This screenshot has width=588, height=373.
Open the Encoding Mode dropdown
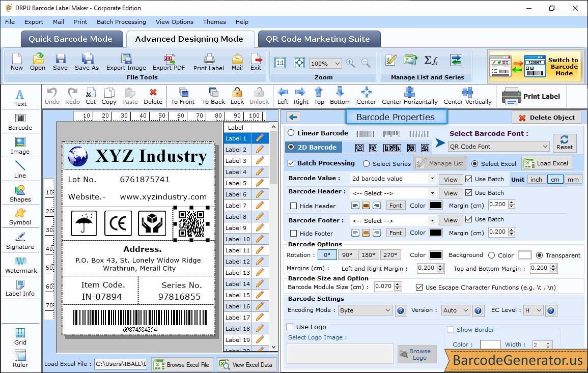(x=365, y=310)
